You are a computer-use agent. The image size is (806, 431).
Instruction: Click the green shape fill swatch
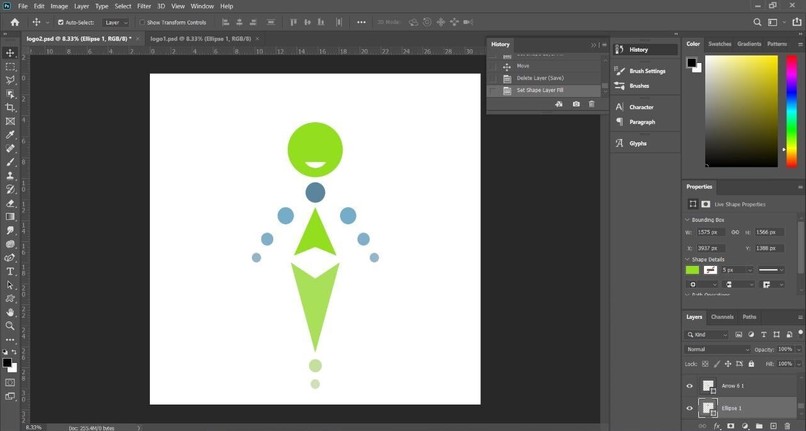click(x=692, y=270)
